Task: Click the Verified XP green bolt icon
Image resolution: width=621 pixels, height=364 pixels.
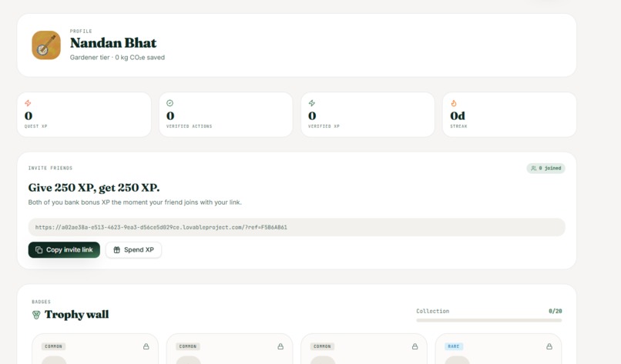Action: [x=312, y=103]
